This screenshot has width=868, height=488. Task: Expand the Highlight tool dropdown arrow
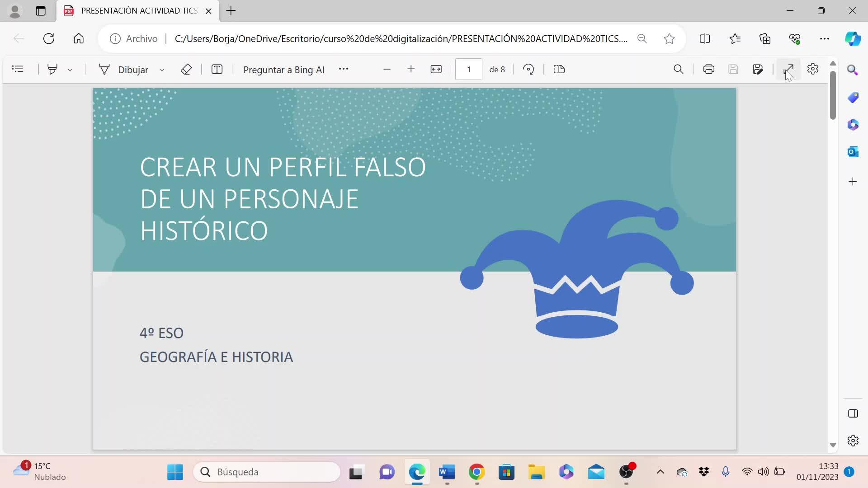click(70, 70)
